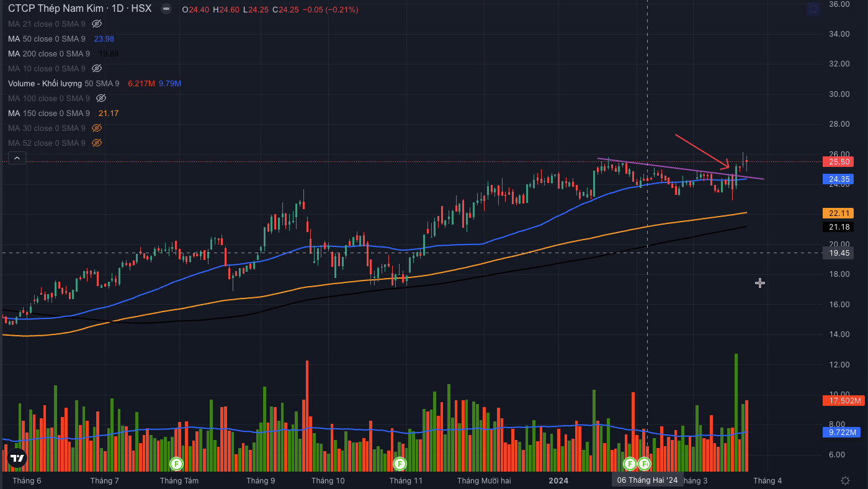Click the round minus button beside HSX
868x489 pixels.
pyautogui.click(x=166, y=9)
